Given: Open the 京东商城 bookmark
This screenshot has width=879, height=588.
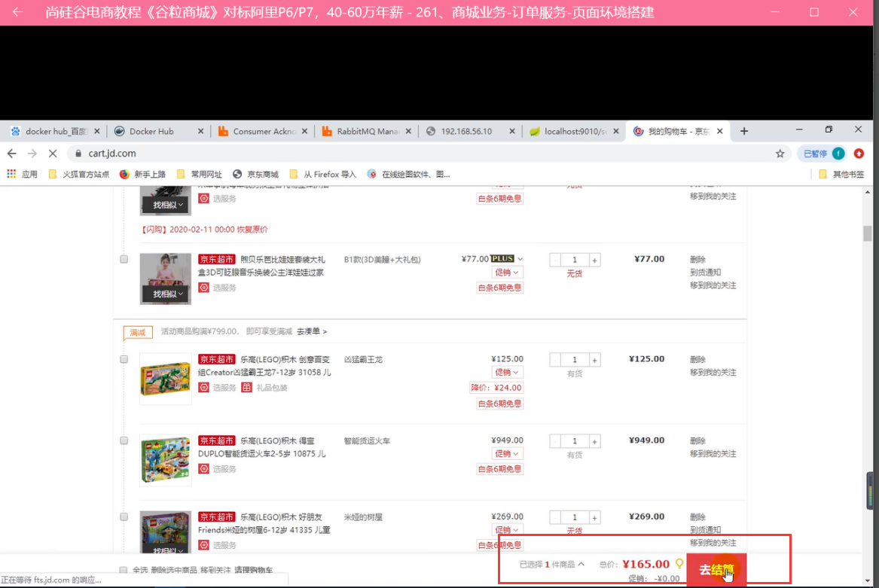Looking at the screenshot, I should (x=255, y=175).
